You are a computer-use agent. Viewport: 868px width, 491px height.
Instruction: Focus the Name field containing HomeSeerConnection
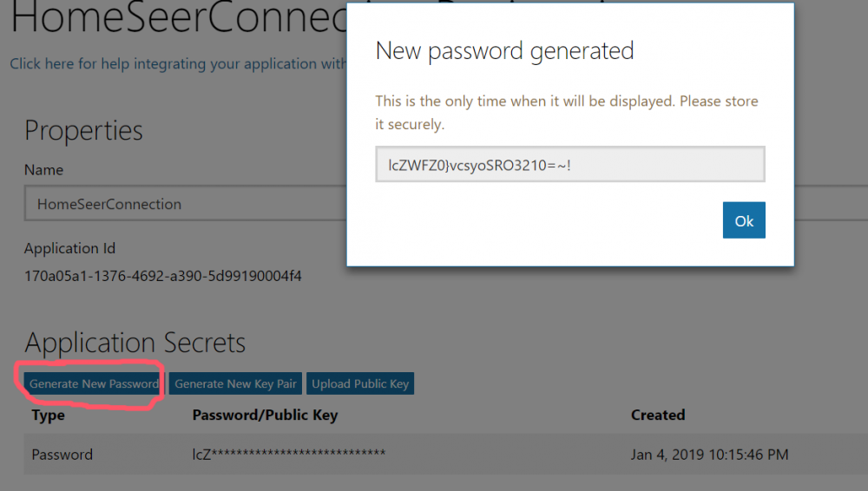click(182, 205)
